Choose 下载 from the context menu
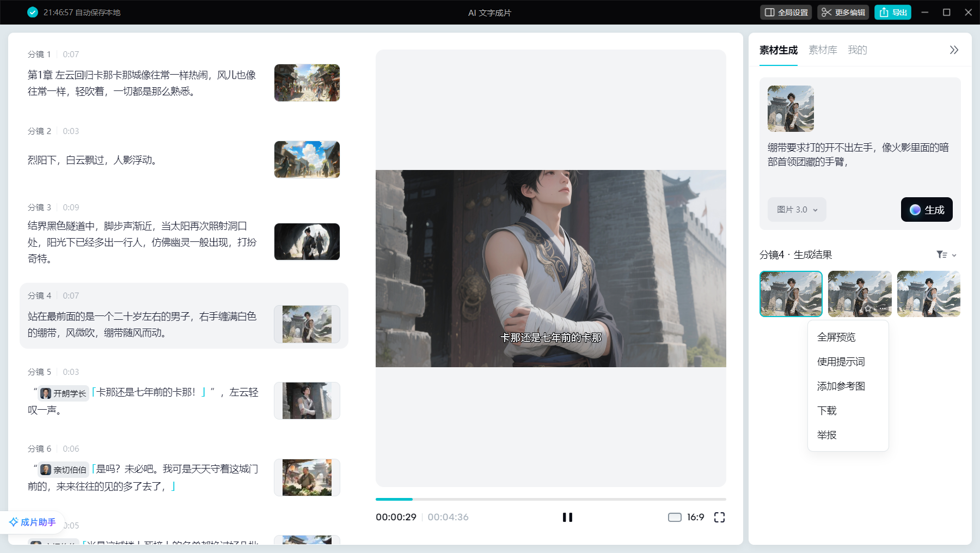Screen dimensions: 980x553 point(848,411)
